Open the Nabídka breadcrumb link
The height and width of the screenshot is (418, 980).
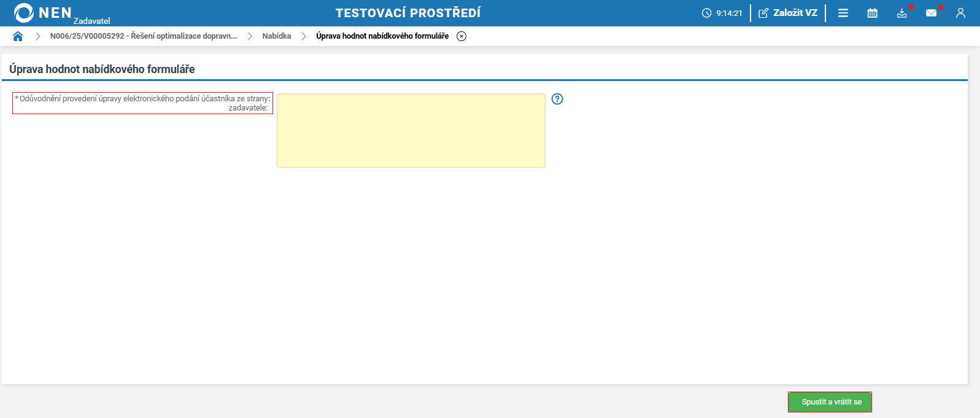pos(277,36)
